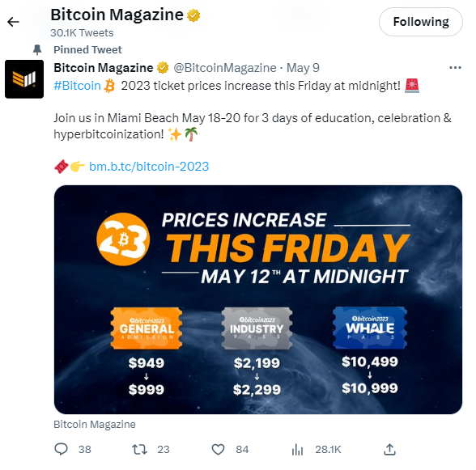The width and height of the screenshot is (476, 470).
Task: Click the Bitcoin Magazine tweet author name
Action: pos(104,68)
